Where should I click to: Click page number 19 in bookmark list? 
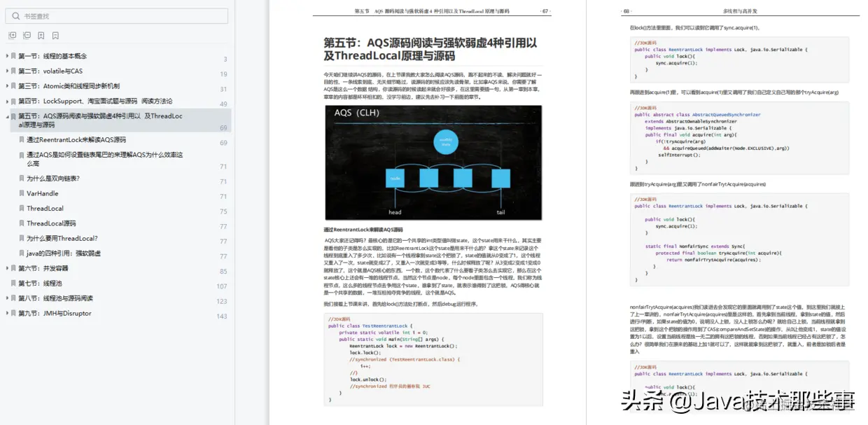click(x=223, y=74)
